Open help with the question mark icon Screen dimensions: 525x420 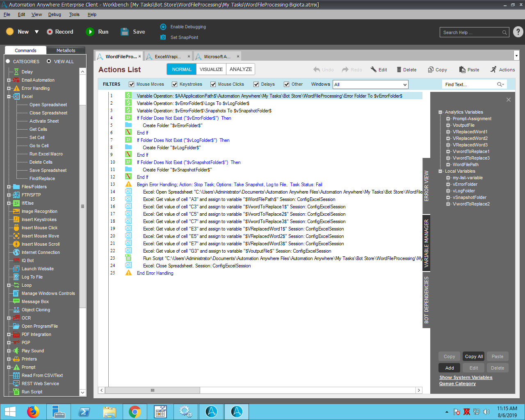(518, 32)
